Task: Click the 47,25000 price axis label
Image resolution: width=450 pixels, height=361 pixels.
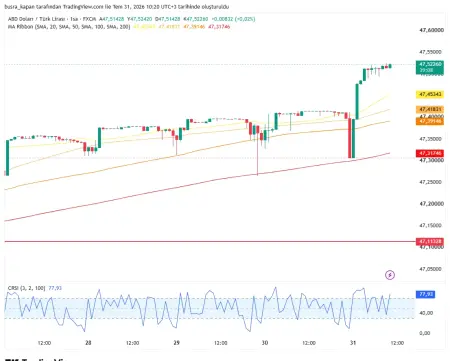Action: tap(430, 182)
